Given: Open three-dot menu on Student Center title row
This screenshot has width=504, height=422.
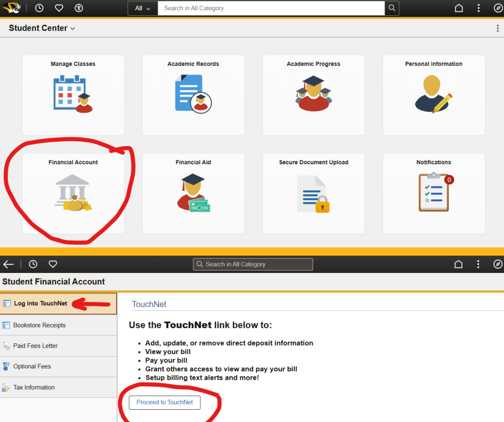Looking at the screenshot, I should point(498,29).
